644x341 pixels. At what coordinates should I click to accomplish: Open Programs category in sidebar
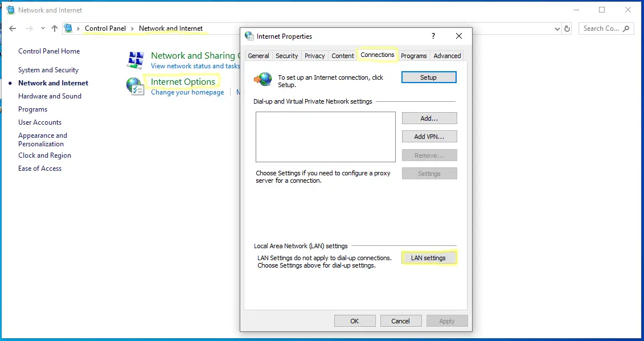(x=33, y=109)
